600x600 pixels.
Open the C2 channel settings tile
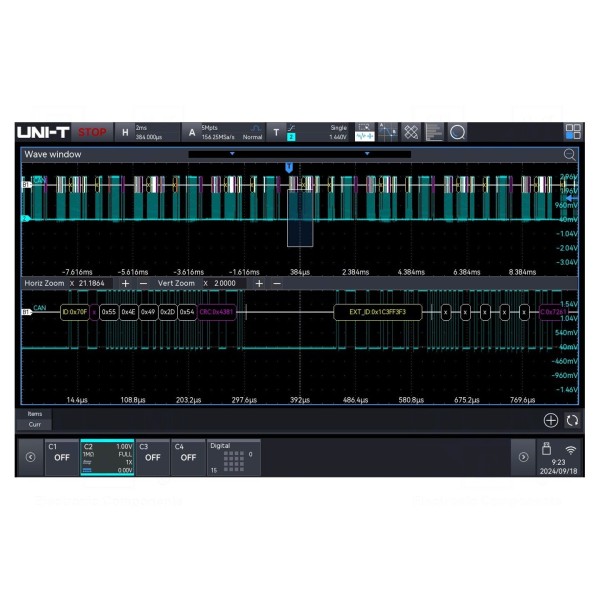coord(107,457)
